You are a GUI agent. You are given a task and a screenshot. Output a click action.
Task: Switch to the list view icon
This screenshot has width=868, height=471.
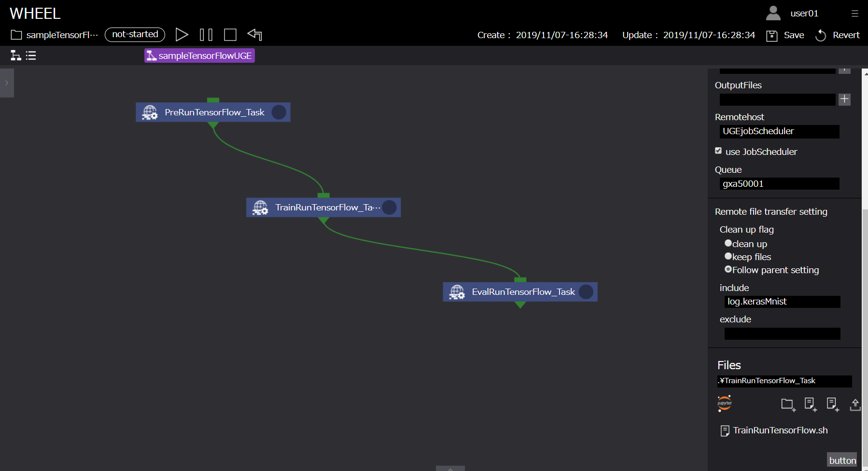coord(31,55)
